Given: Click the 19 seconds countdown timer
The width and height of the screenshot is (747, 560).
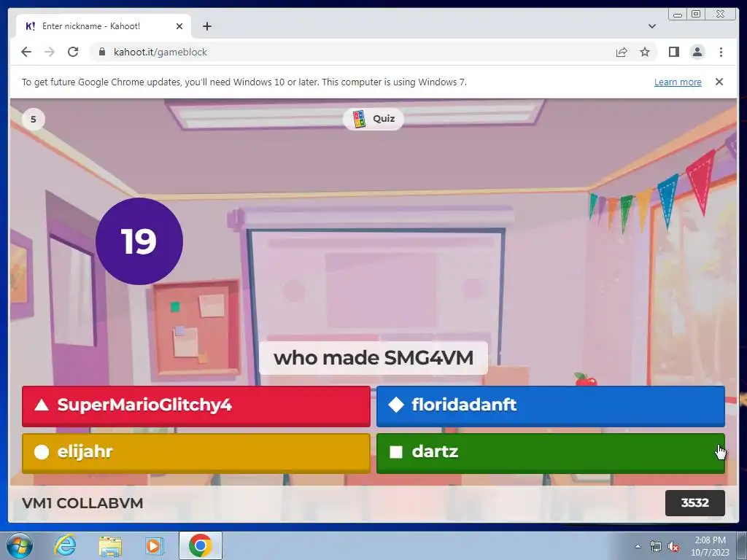Looking at the screenshot, I should pyautogui.click(x=139, y=241).
